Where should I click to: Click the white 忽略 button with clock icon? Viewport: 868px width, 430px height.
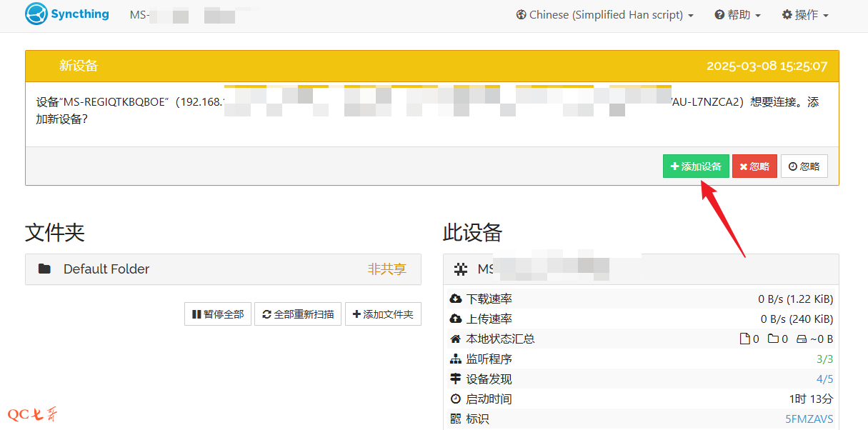[x=804, y=166]
